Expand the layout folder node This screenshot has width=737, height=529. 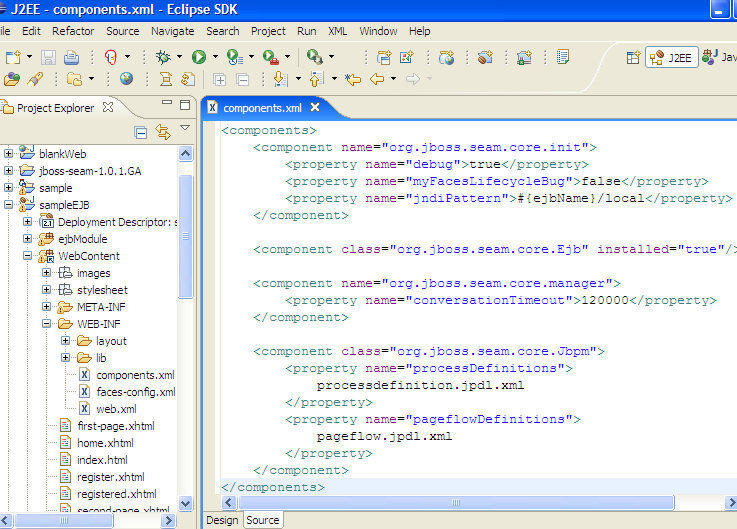pyautogui.click(x=65, y=340)
